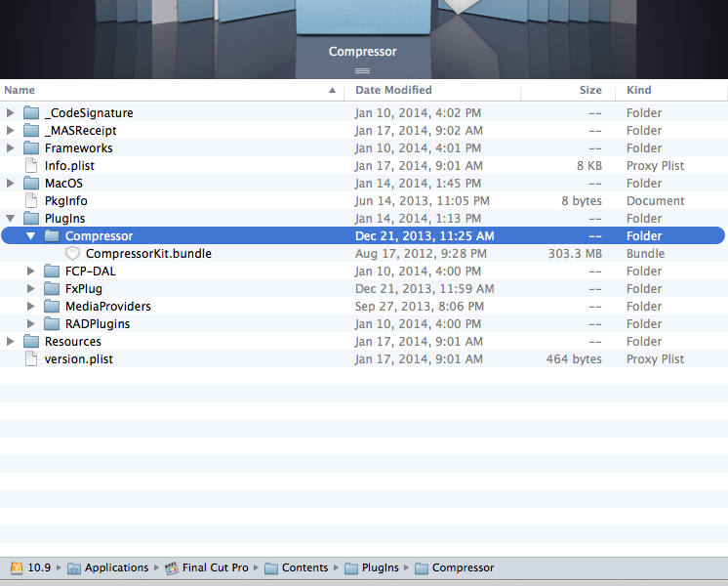Select the Compressor label in Cover Flow

pyautogui.click(x=363, y=51)
